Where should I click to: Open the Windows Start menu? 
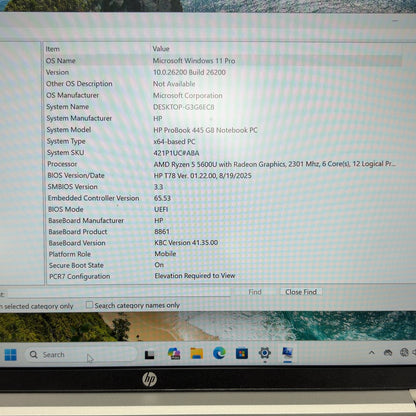[x=10, y=355]
